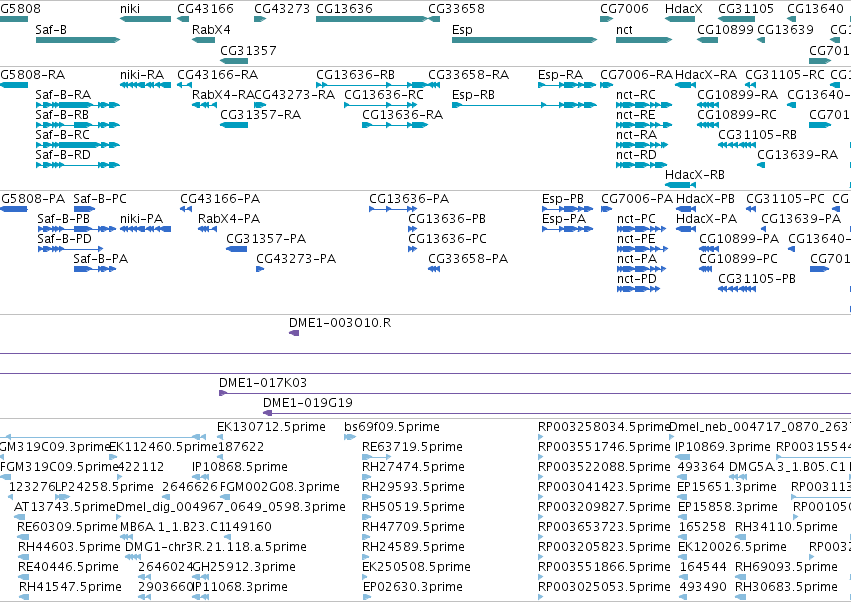Click the IP10868.5prime EST label

[239, 467]
